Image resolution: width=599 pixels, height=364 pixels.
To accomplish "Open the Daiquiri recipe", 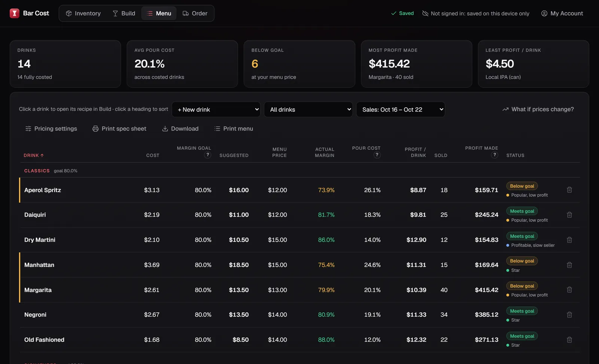I will tap(35, 215).
